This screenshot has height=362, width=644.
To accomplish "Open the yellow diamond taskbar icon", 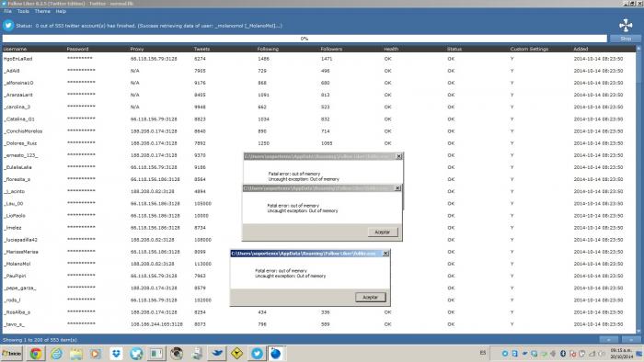I will click(x=237, y=353).
